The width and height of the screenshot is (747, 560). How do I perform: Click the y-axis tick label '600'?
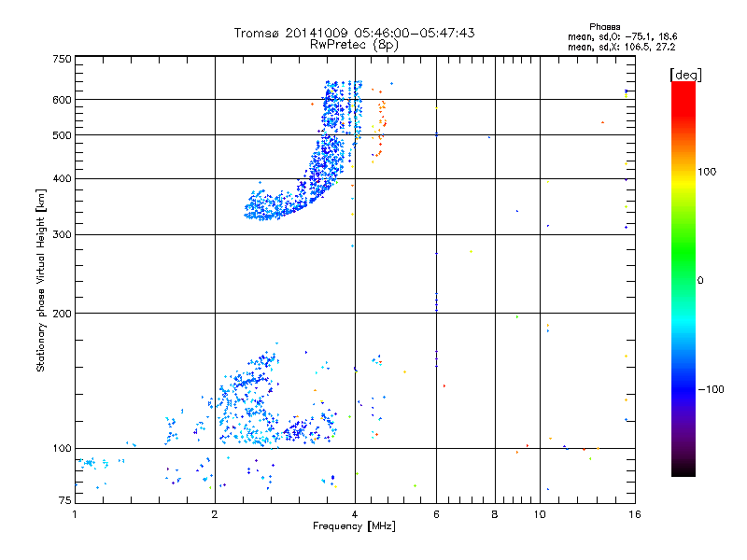click(62, 100)
